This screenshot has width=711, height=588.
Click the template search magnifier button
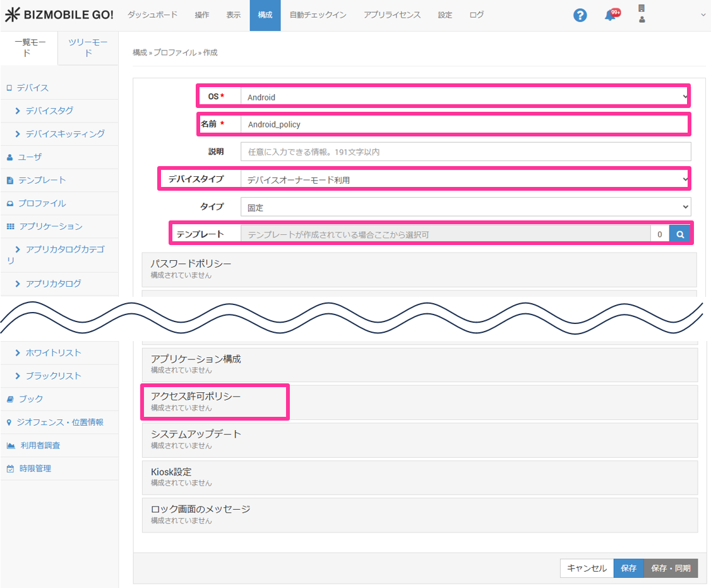tap(680, 234)
